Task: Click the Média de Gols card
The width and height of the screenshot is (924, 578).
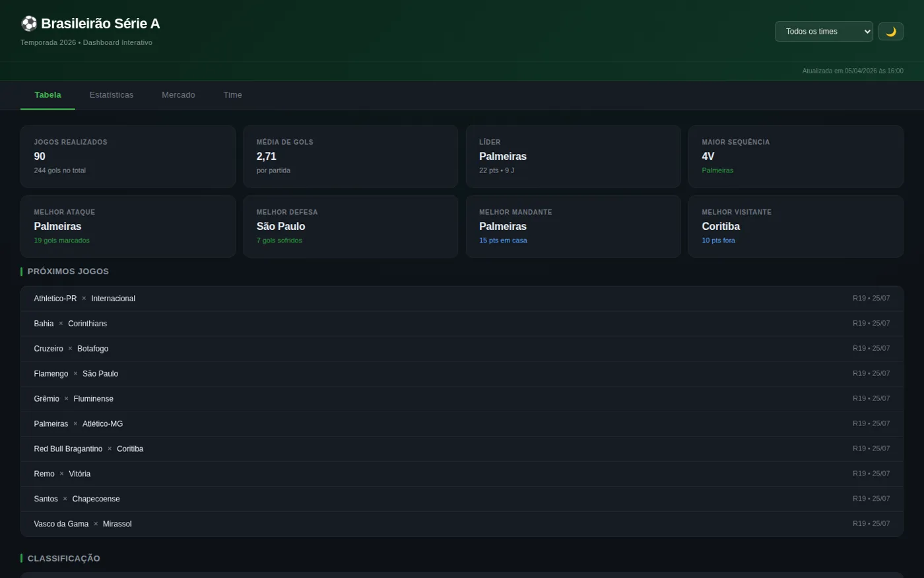Action: (350, 157)
